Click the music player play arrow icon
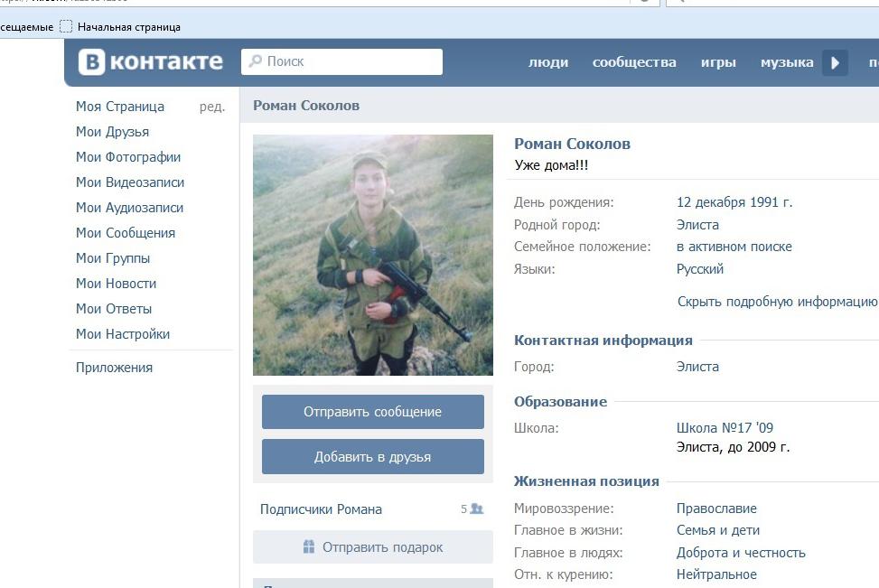The width and height of the screenshot is (879, 588). point(835,62)
